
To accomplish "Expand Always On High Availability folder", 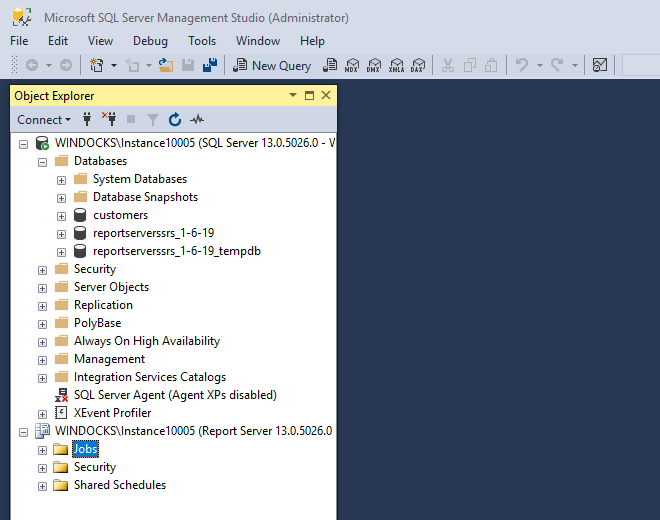I will 42,342.
